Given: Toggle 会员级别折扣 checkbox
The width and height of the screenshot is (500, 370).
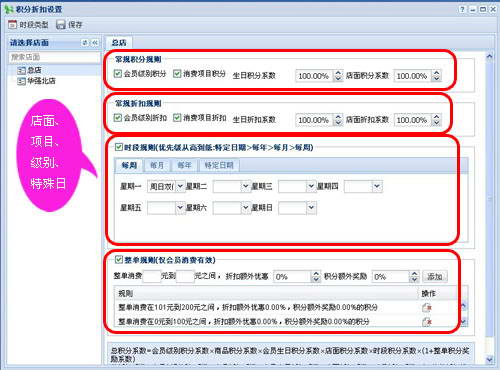Looking at the screenshot, I should click(118, 118).
